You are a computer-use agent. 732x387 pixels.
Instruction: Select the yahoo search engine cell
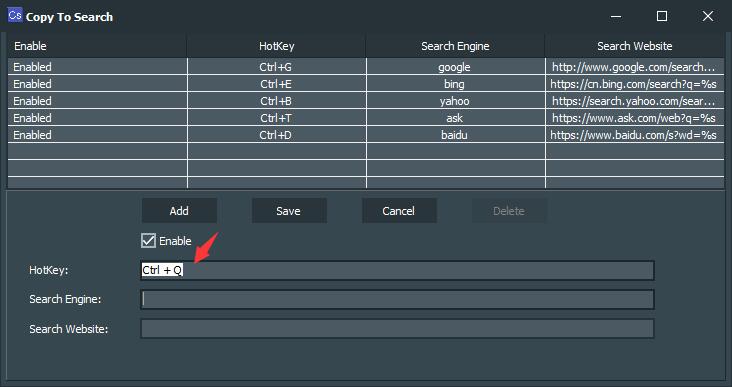[455, 101]
